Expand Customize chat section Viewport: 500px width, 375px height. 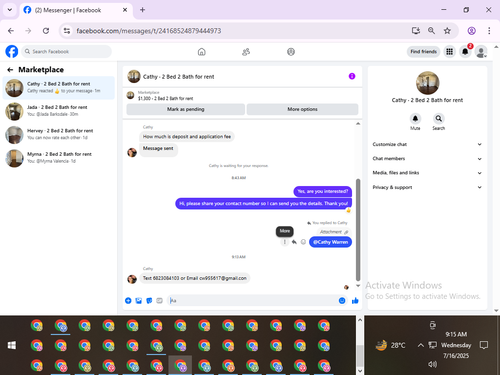tap(427, 144)
